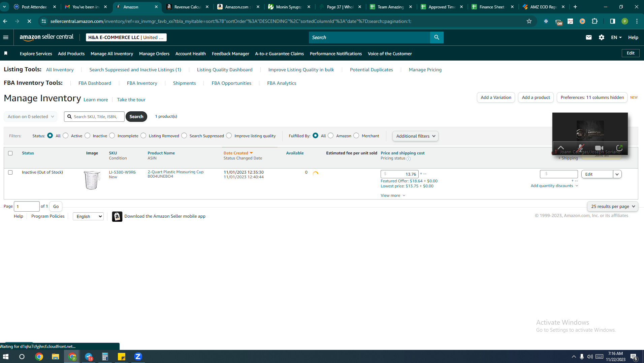This screenshot has width=644, height=363.
Task: Toggle the browser side panel icon
Action: point(612,21)
